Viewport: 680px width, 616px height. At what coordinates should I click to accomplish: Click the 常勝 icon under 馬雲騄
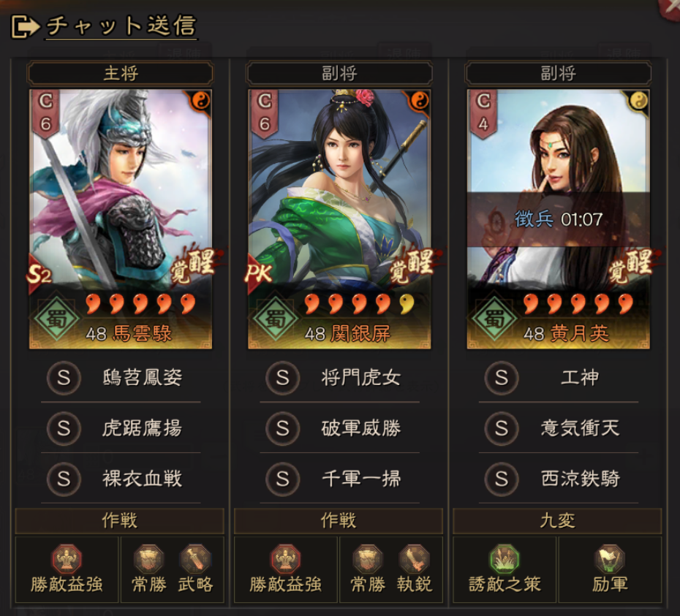coord(148,559)
